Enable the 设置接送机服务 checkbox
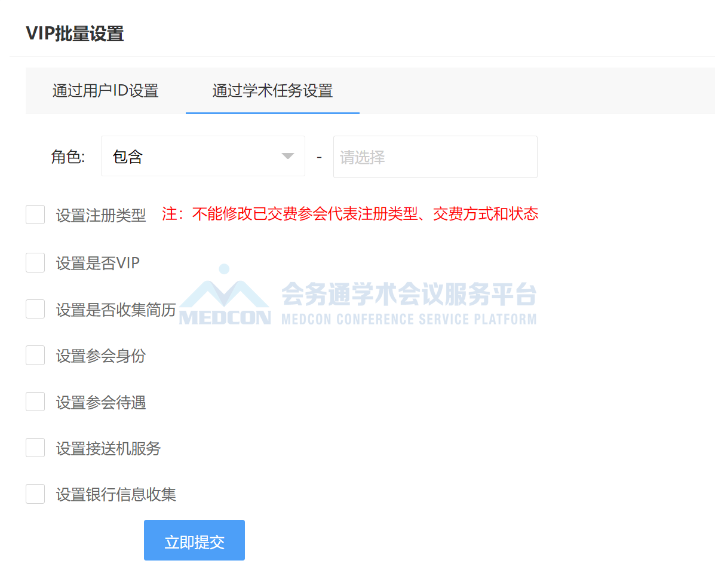 [35, 448]
